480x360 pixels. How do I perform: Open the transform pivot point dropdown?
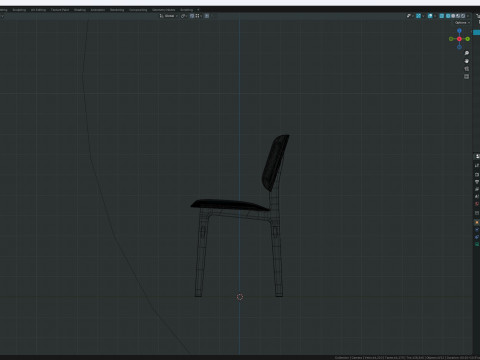click(x=183, y=16)
